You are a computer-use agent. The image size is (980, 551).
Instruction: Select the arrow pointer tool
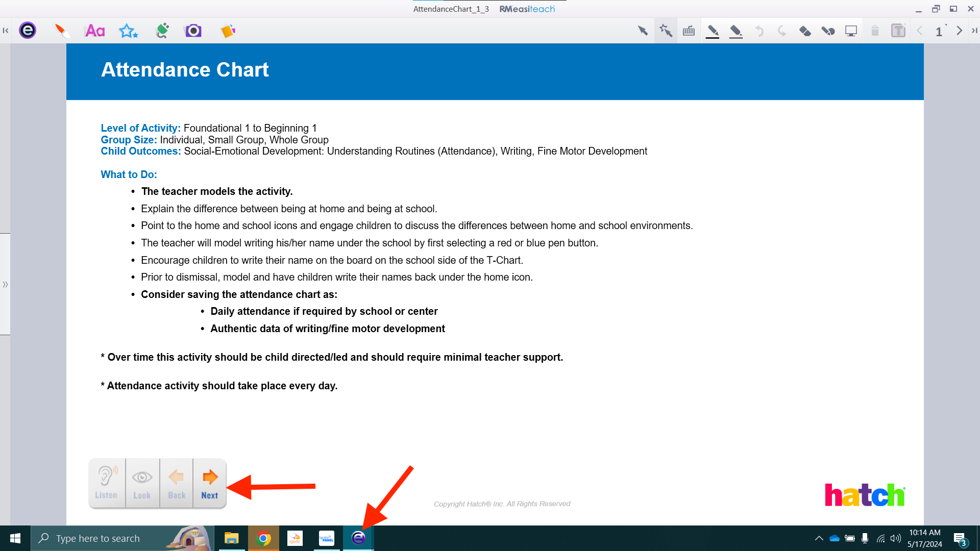pyautogui.click(x=643, y=31)
